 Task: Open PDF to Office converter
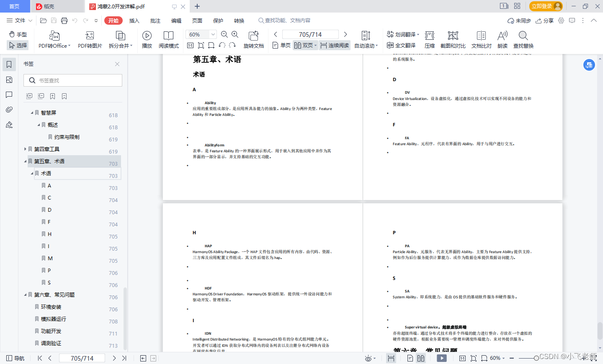(x=54, y=40)
